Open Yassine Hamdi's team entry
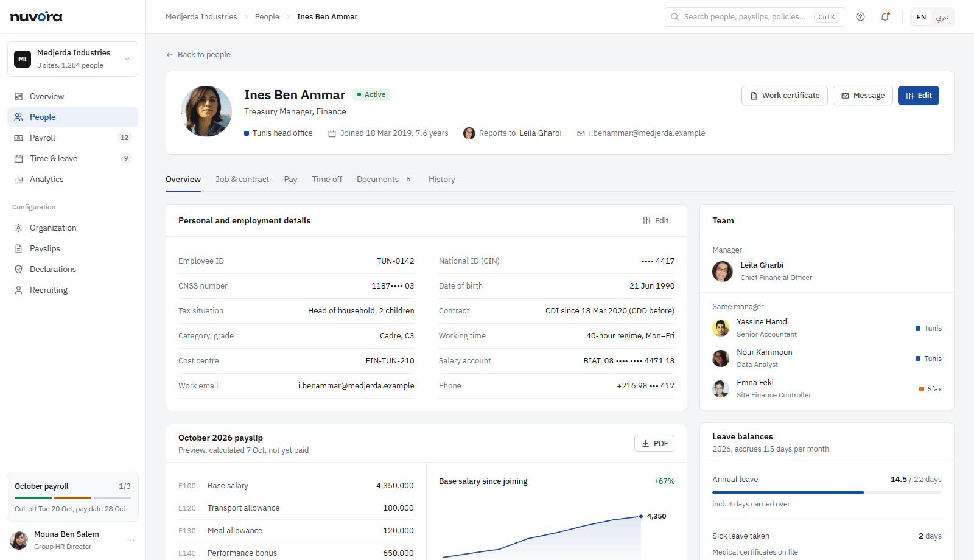The width and height of the screenshot is (974, 560). click(827, 328)
